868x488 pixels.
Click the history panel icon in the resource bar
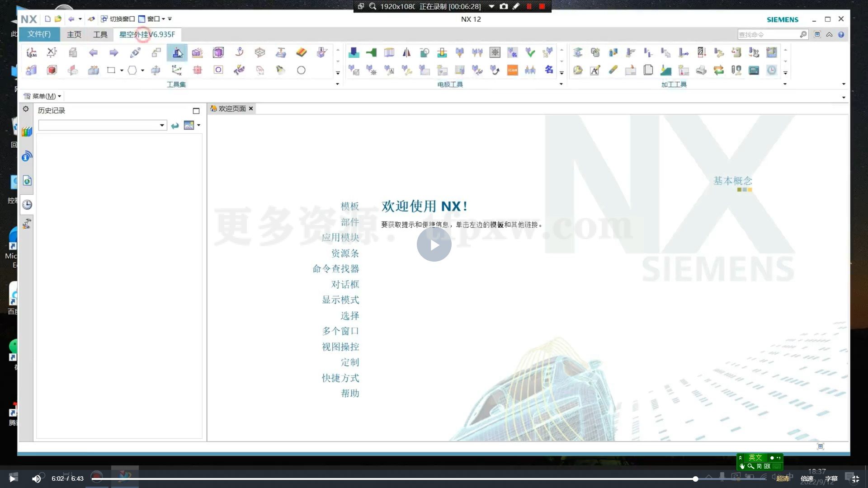click(27, 204)
